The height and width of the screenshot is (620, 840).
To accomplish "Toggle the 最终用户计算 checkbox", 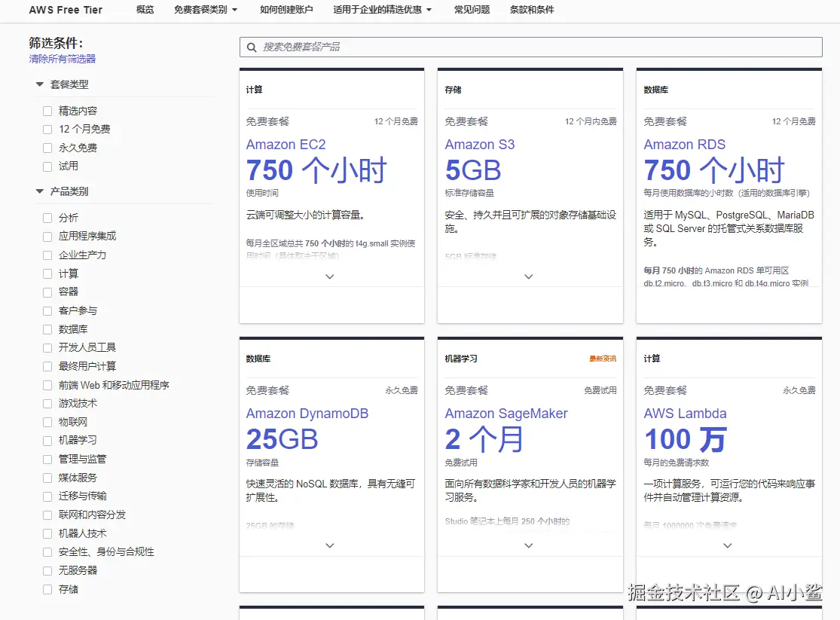I will (x=47, y=367).
